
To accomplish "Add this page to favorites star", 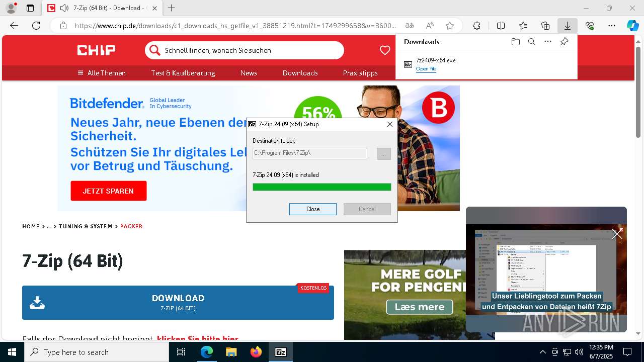I will tap(450, 26).
